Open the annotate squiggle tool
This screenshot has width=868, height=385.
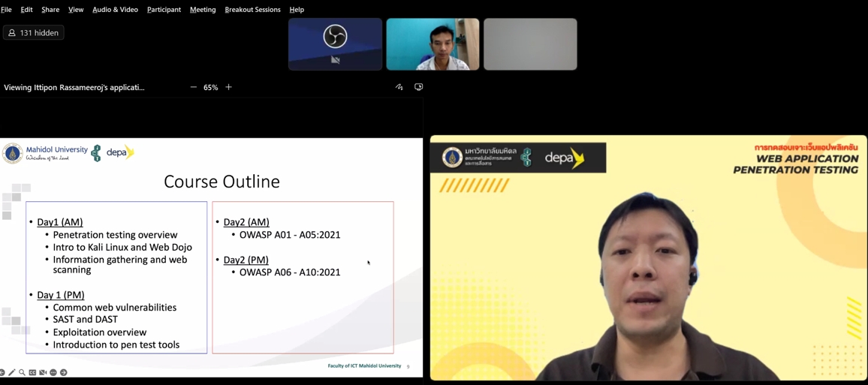click(x=399, y=87)
